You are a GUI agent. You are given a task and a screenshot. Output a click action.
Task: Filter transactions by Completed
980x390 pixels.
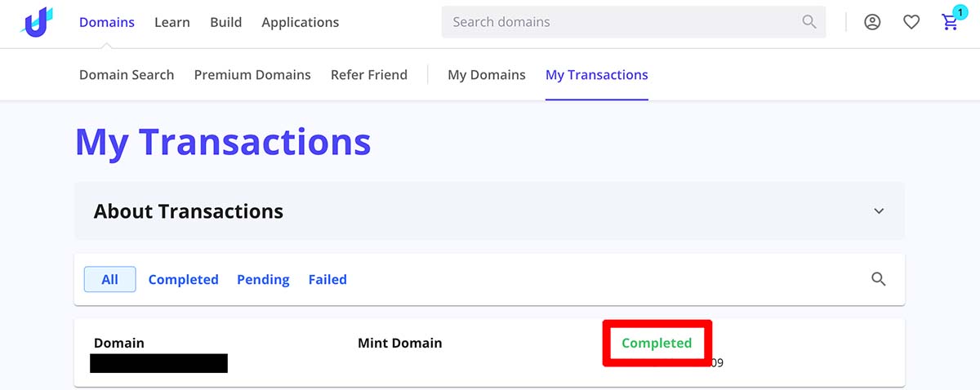point(183,279)
